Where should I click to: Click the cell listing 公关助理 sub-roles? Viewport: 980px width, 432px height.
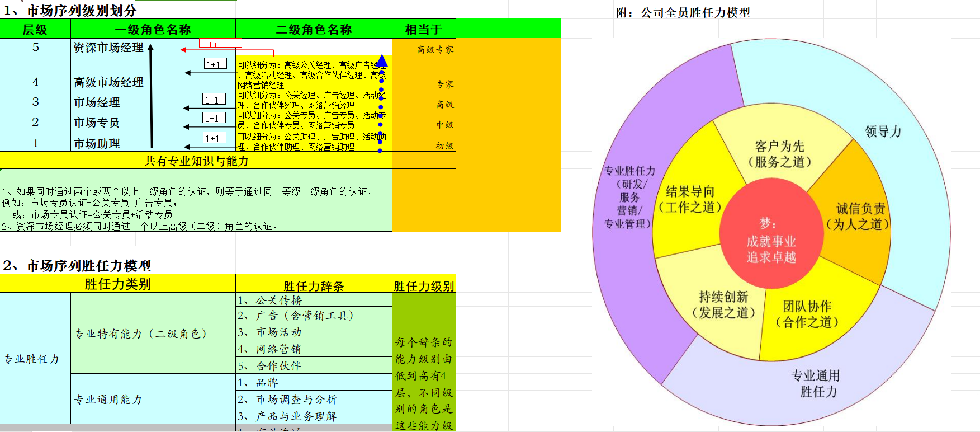point(314,141)
